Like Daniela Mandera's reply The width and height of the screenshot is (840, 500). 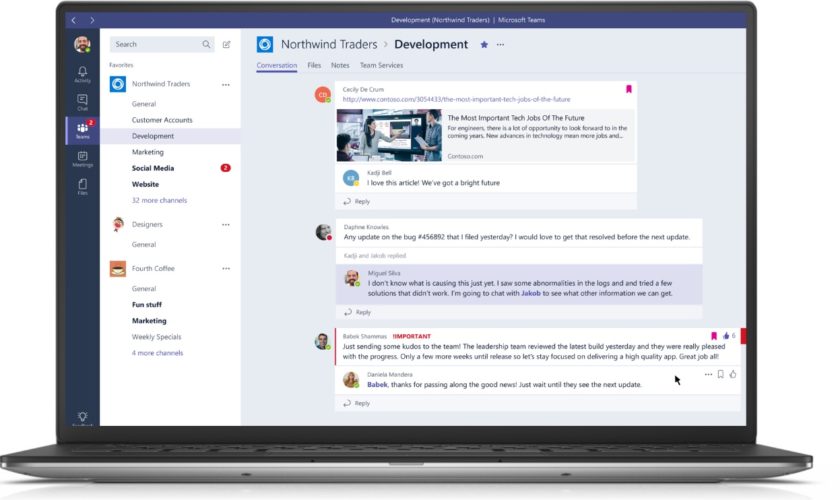point(733,374)
